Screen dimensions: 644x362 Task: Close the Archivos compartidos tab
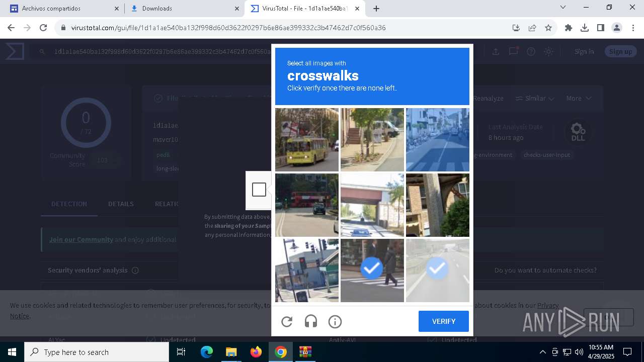pyautogui.click(x=117, y=9)
